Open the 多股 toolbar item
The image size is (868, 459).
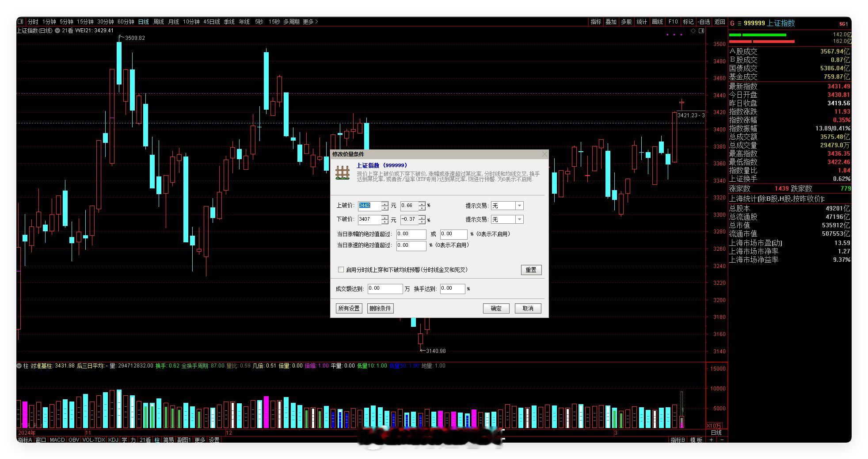pos(626,22)
